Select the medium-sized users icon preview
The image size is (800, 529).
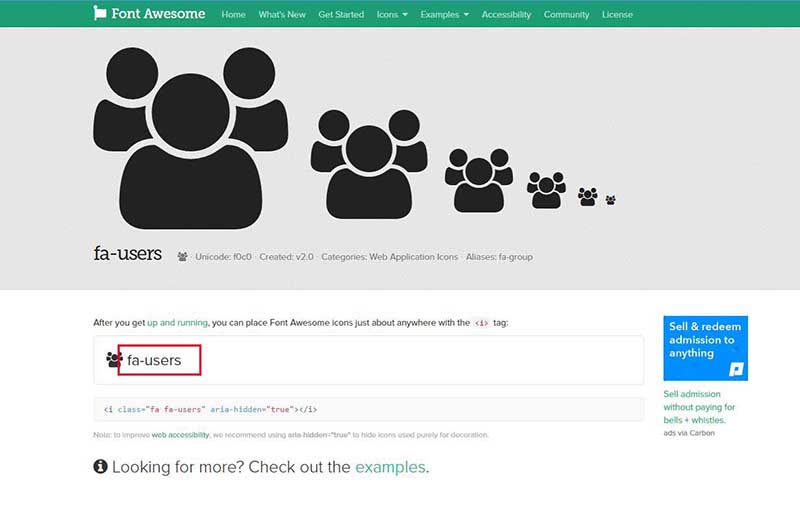coord(479,181)
